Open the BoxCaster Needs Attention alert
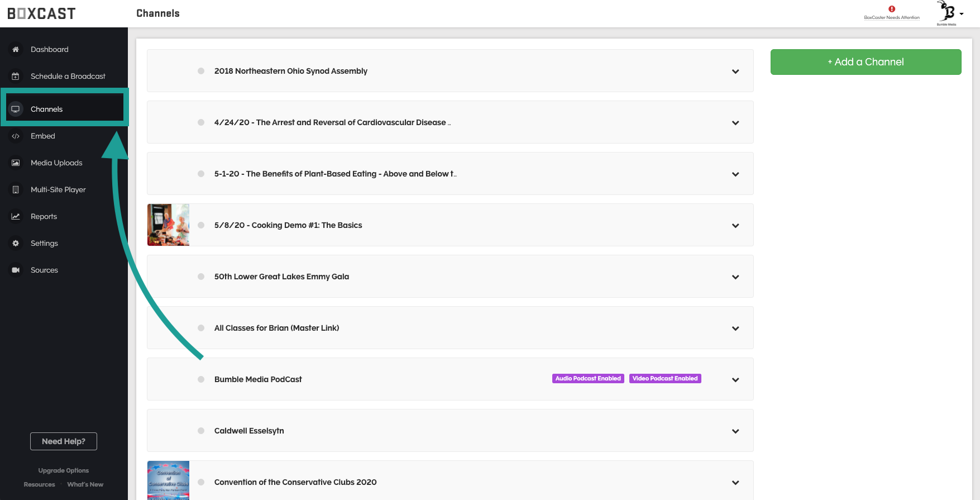 pyautogui.click(x=892, y=12)
